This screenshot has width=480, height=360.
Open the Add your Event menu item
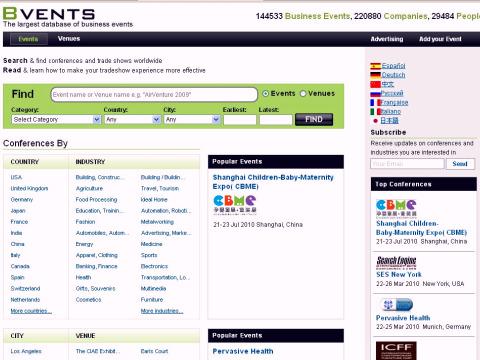440,39
